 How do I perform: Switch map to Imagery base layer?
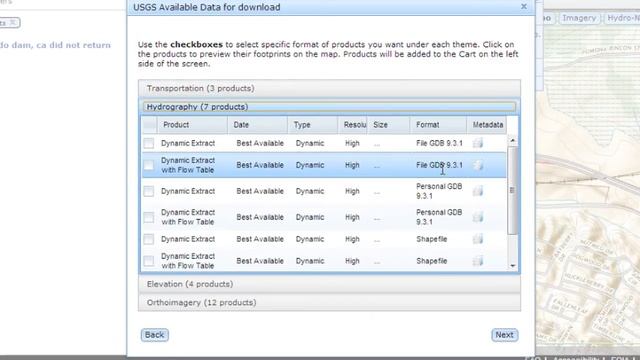[579, 18]
